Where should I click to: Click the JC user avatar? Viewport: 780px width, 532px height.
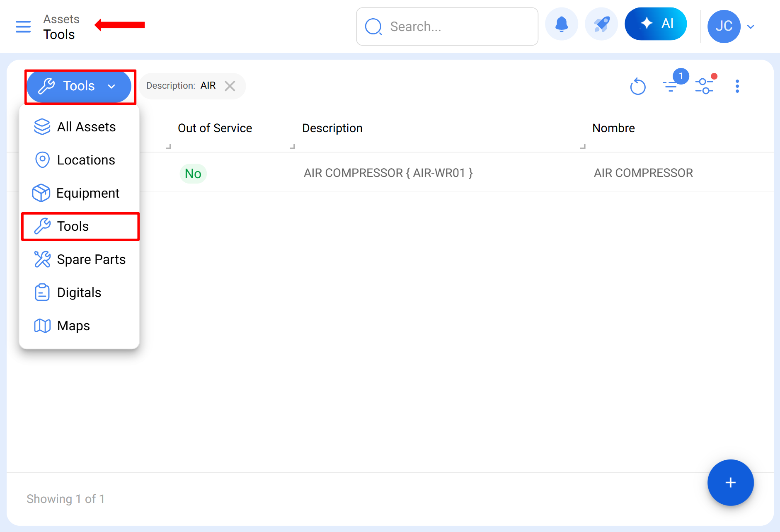tap(724, 27)
